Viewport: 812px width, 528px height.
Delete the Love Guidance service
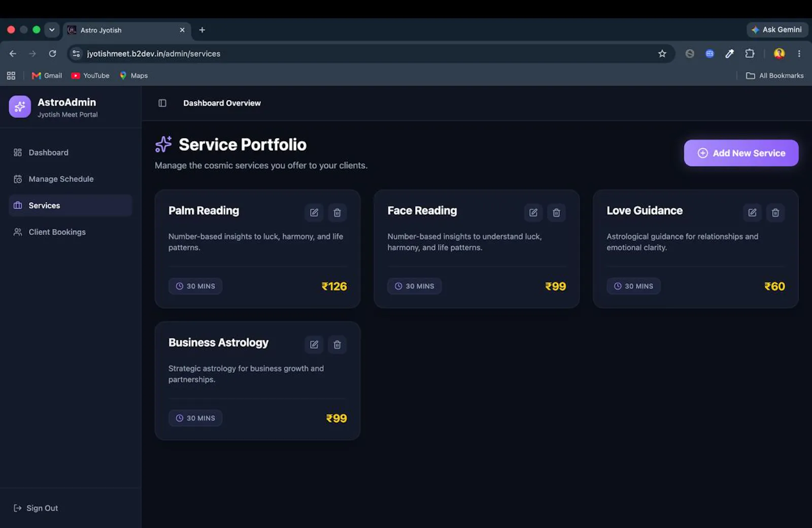[x=775, y=213]
